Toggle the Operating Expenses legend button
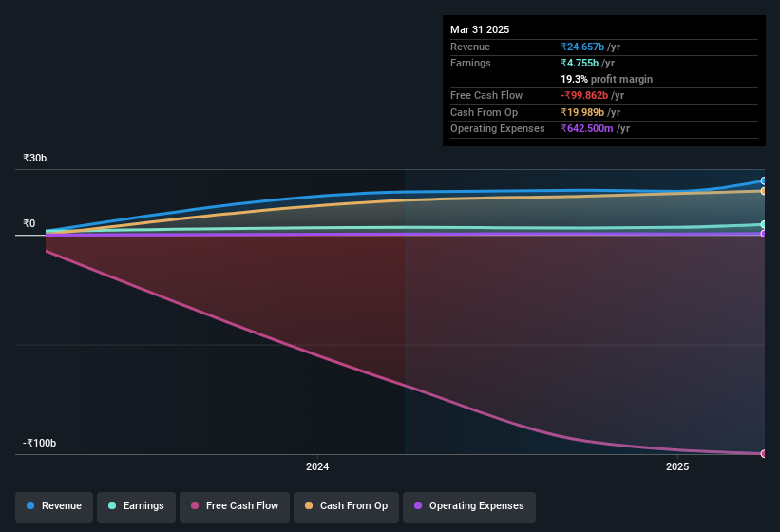 pyautogui.click(x=468, y=506)
